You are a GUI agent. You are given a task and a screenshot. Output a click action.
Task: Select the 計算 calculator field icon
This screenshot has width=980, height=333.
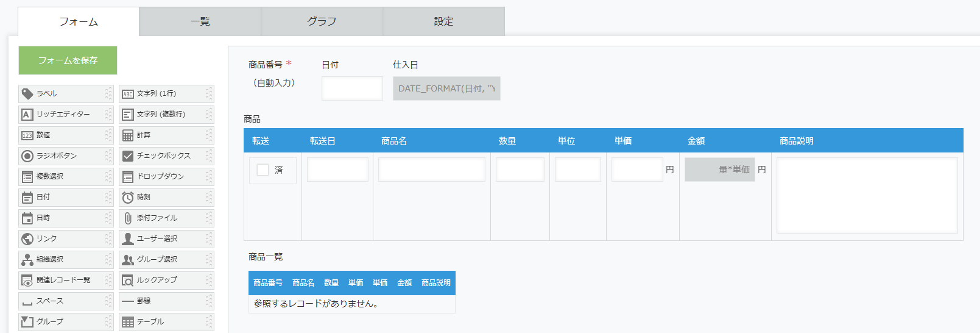coord(128,135)
